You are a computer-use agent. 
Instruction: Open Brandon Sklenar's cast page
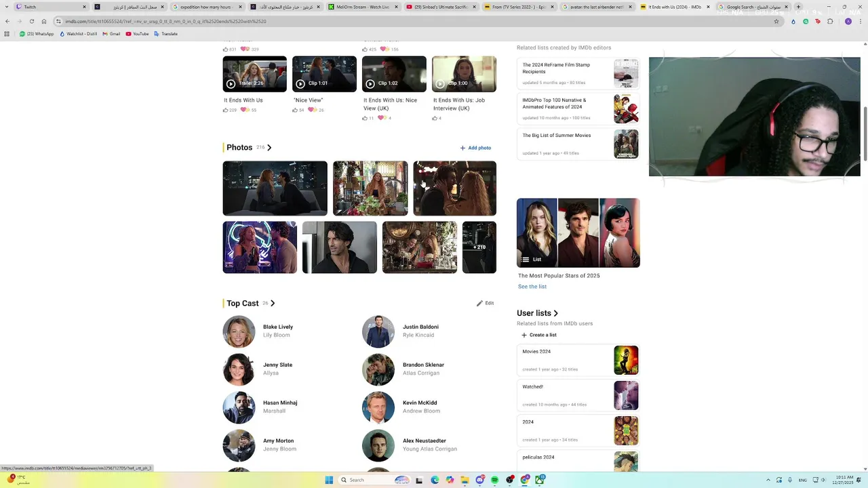[x=423, y=365]
